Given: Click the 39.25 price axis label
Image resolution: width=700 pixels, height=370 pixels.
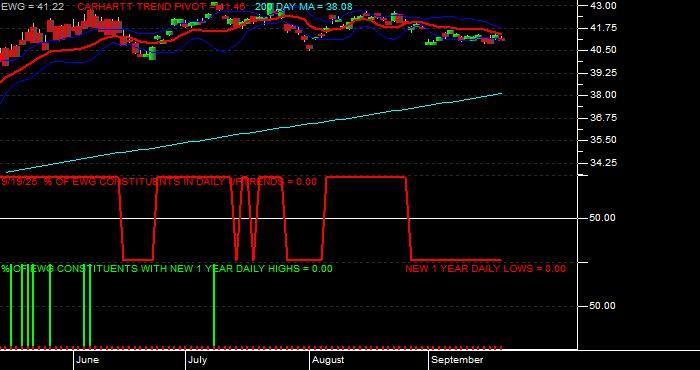Looking at the screenshot, I should (604, 72).
